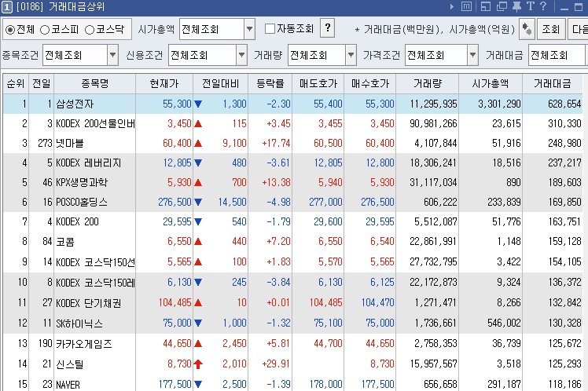Select the 넷마블 stock name
Viewport: 588px width, 391px height.
pyautogui.click(x=70, y=143)
